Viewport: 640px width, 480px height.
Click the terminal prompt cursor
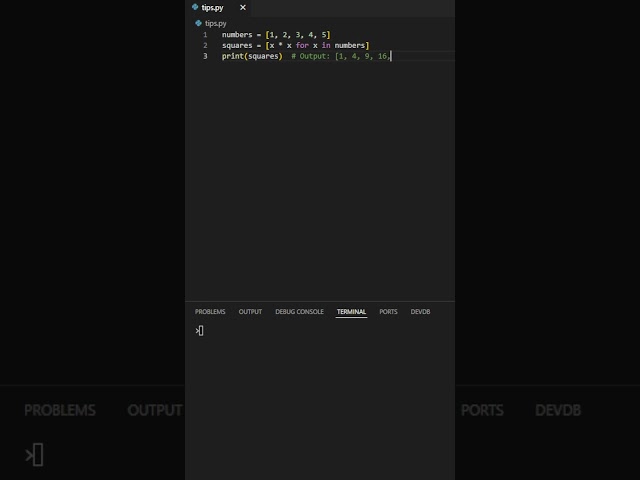(x=199, y=331)
